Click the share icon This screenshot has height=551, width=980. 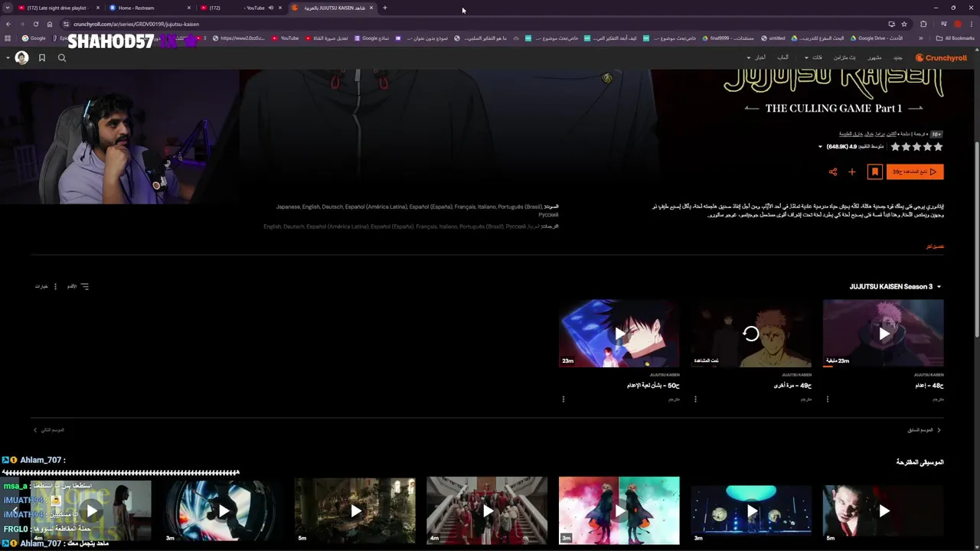click(x=833, y=172)
